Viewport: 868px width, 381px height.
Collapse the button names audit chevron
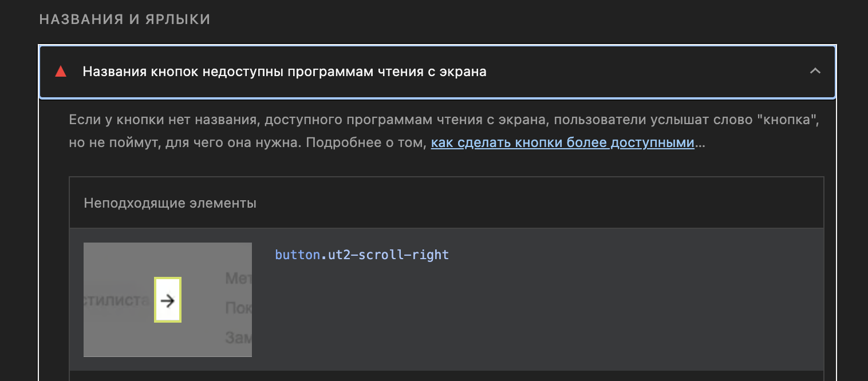point(815,72)
